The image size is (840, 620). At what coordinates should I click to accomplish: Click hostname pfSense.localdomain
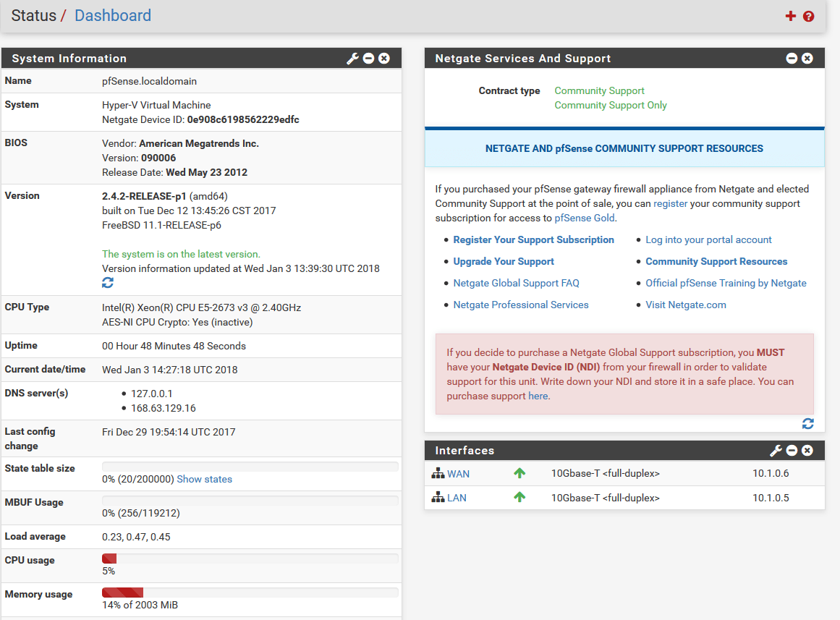pyautogui.click(x=150, y=82)
